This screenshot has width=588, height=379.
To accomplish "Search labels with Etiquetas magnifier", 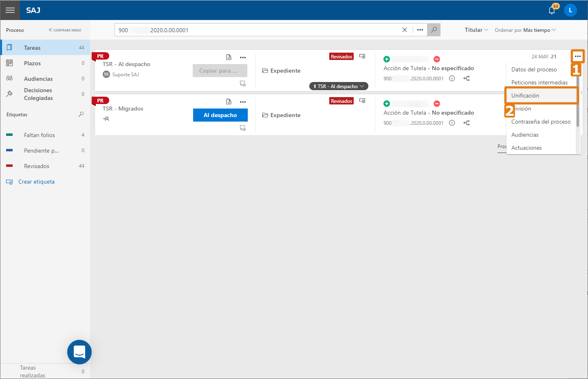I will (81, 115).
